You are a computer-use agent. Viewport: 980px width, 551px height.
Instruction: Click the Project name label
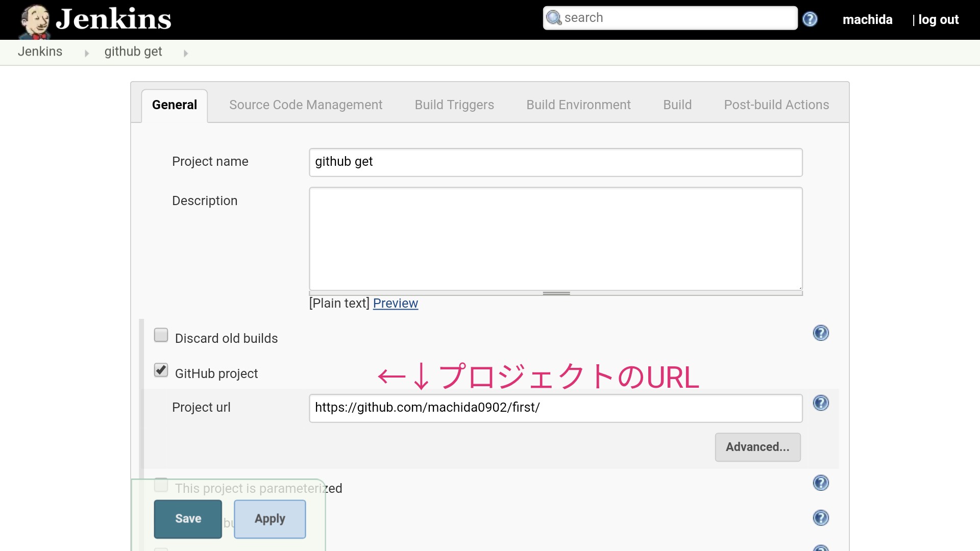click(210, 162)
